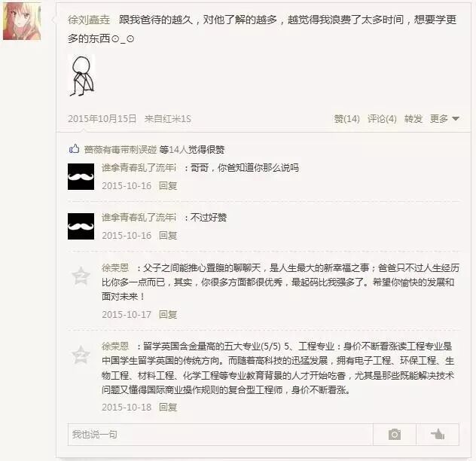Click second mustache avatar next to 不过好赞
The image size is (476, 461).
click(x=81, y=226)
